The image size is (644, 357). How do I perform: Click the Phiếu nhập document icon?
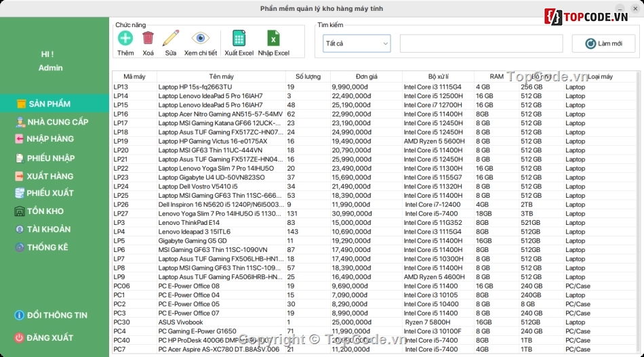(x=20, y=158)
